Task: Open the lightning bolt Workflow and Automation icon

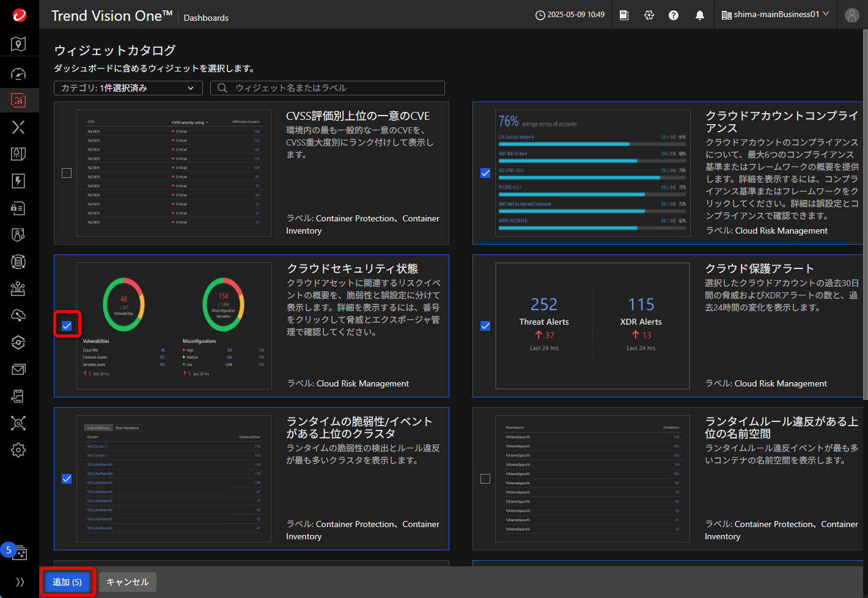Action: (18, 181)
